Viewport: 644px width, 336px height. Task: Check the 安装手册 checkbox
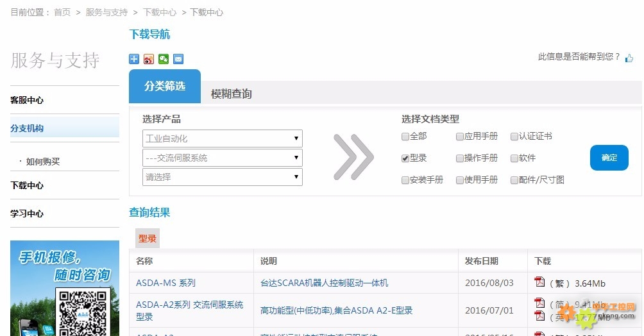click(405, 180)
